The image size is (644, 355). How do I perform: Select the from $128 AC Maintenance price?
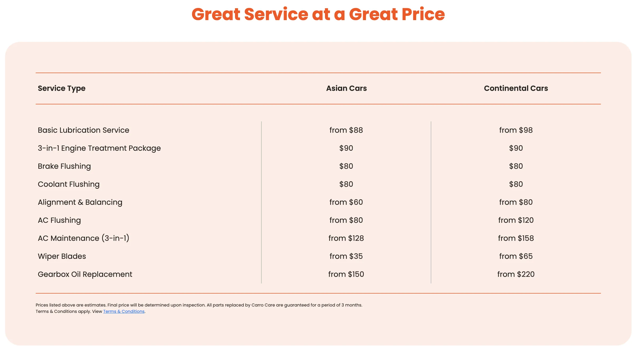(346, 238)
